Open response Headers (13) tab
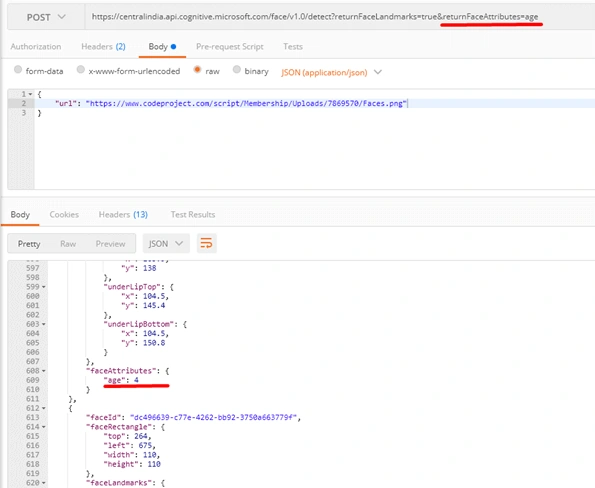Viewport: 595px width, 488px height. (x=123, y=215)
